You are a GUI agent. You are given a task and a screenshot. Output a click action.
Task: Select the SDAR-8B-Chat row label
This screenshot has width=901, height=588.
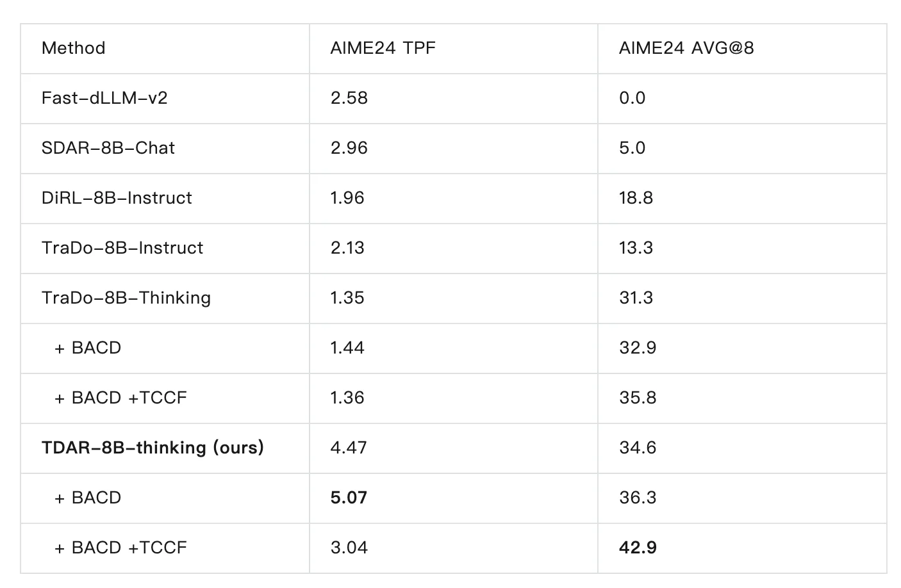point(108,148)
